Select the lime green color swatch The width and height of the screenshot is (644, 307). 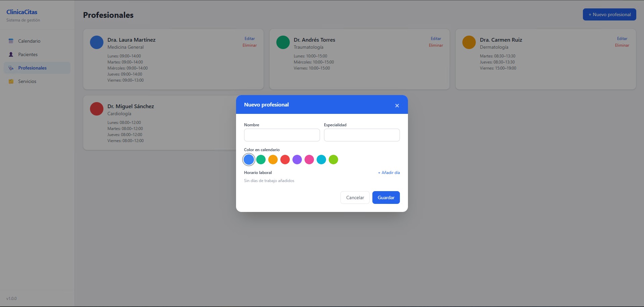[x=333, y=160]
